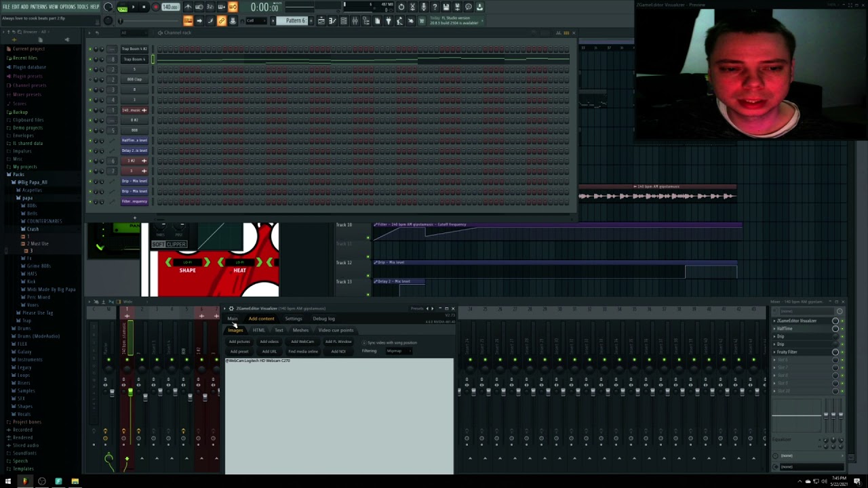Screen dimensions: 868x488
Task: Open the Channel rack view icon
Action: [343, 21]
